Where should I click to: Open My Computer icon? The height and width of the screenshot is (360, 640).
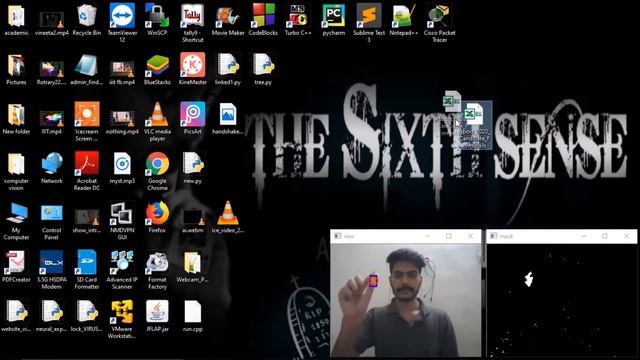point(16,221)
